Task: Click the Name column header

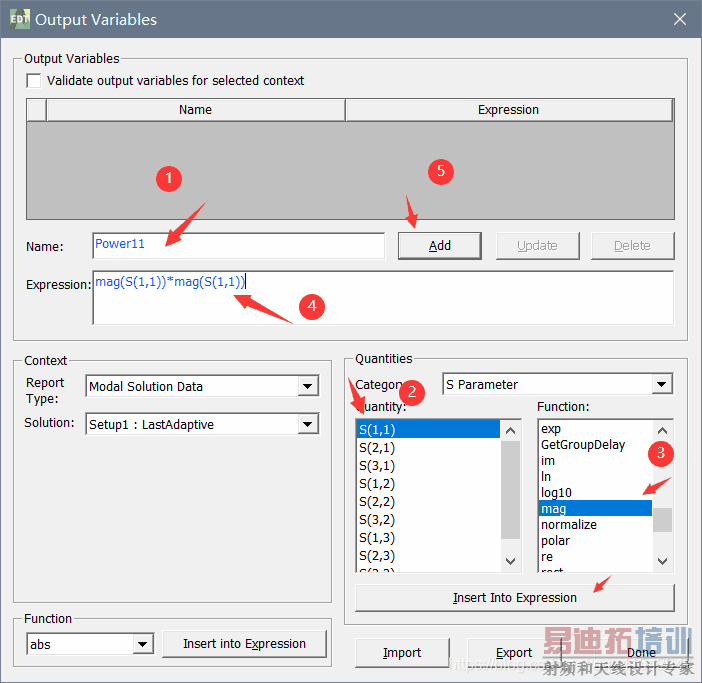Action: click(196, 110)
